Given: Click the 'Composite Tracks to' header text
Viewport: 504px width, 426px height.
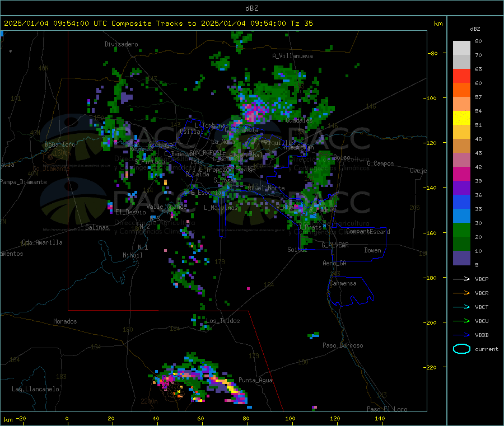Looking at the screenshot, I should pyautogui.click(x=153, y=24).
